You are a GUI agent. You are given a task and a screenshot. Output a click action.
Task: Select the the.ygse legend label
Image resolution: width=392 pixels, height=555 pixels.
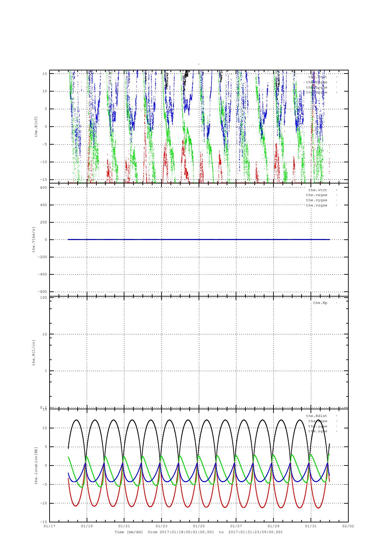(318, 426)
